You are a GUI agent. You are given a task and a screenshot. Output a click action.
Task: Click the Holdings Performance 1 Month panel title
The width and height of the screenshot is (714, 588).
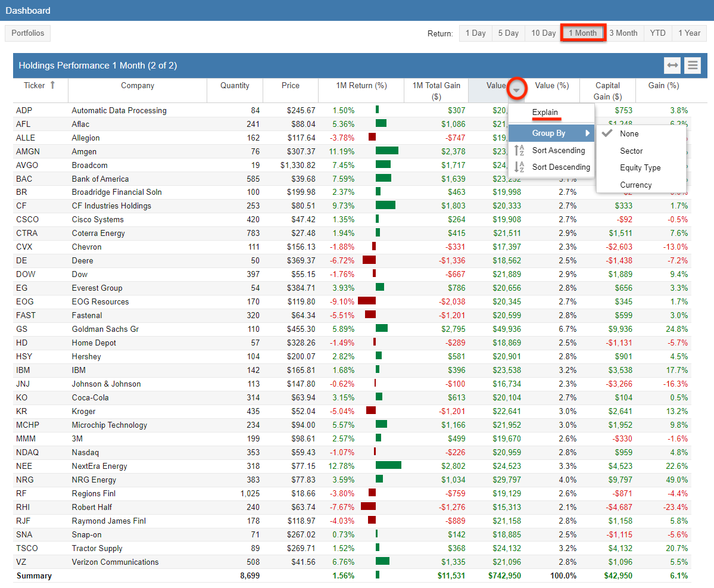click(x=98, y=66)
